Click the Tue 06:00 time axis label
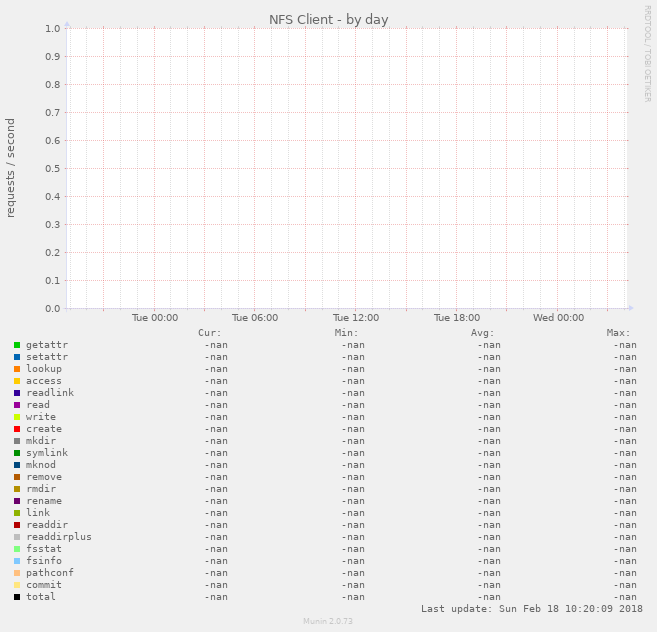The image size is (657, 632). click(x=255, y=318)
